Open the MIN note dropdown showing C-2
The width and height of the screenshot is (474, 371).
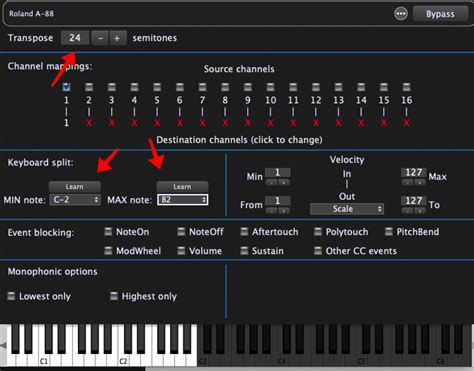click(75, 200)
